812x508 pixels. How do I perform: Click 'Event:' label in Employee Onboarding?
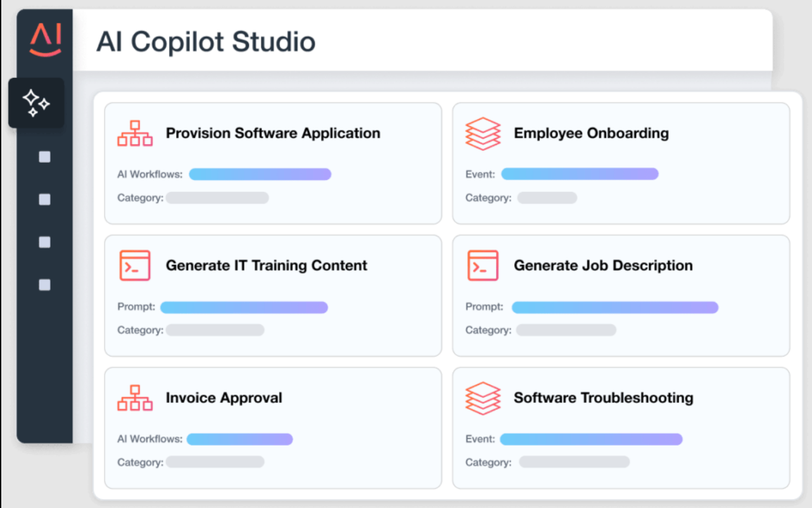480,174
